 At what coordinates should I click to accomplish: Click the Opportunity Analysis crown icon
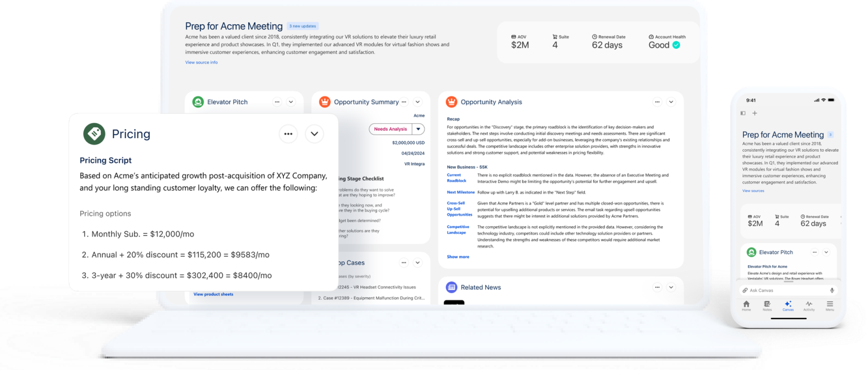click(452, 102)
